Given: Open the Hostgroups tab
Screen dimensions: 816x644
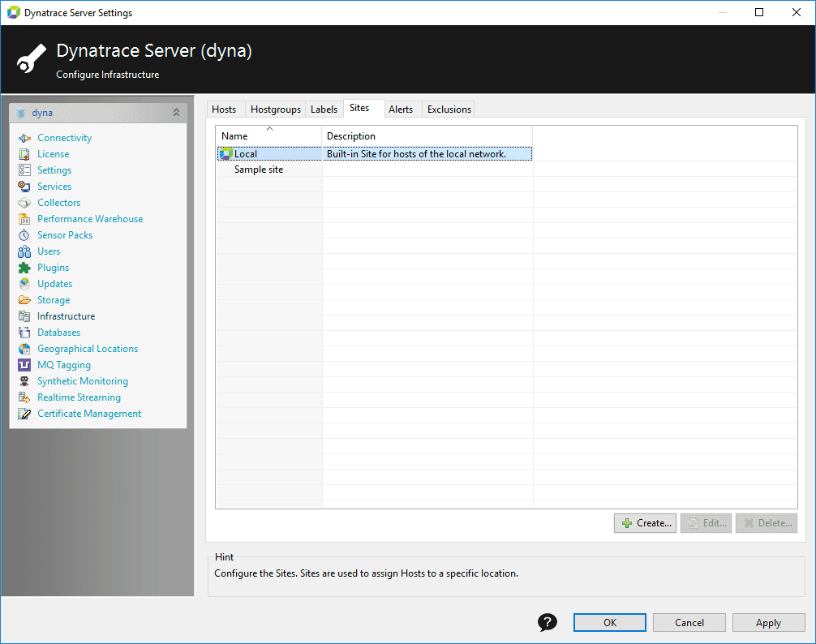Looking at the screenshot, I should pos(275,109).
